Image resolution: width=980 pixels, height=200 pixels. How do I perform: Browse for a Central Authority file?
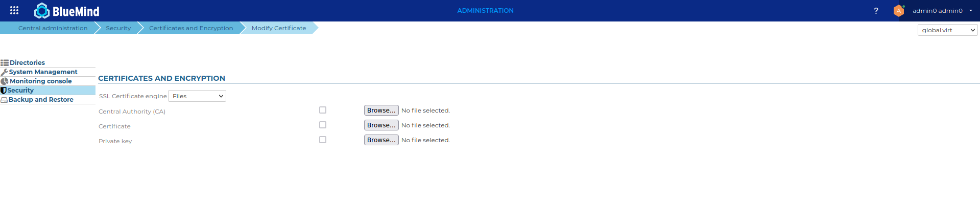(x=381, y=110)
